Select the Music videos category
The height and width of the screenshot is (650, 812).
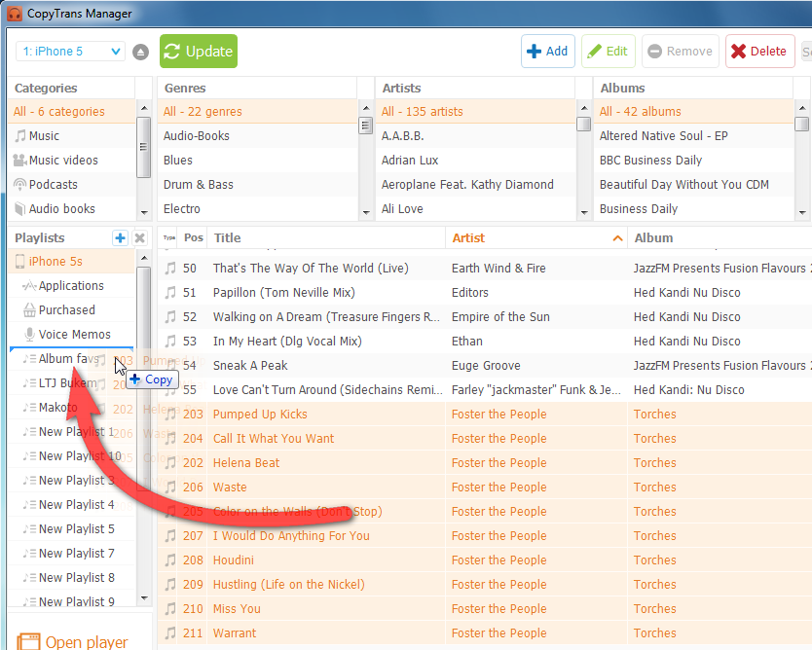[71, 161]
